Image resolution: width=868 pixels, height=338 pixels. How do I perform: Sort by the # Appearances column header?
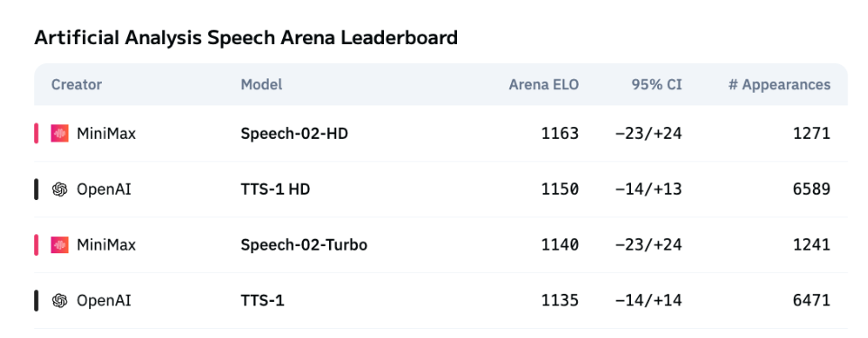click(780, 85)
